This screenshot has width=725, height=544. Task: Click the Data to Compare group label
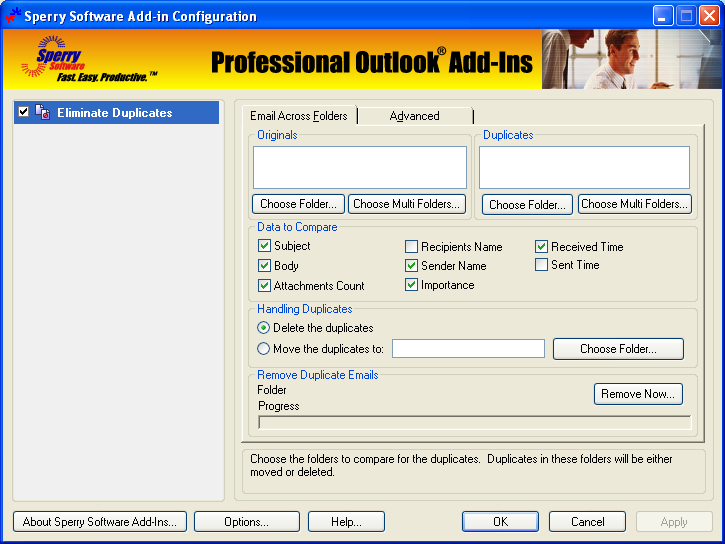click(297, 227)
